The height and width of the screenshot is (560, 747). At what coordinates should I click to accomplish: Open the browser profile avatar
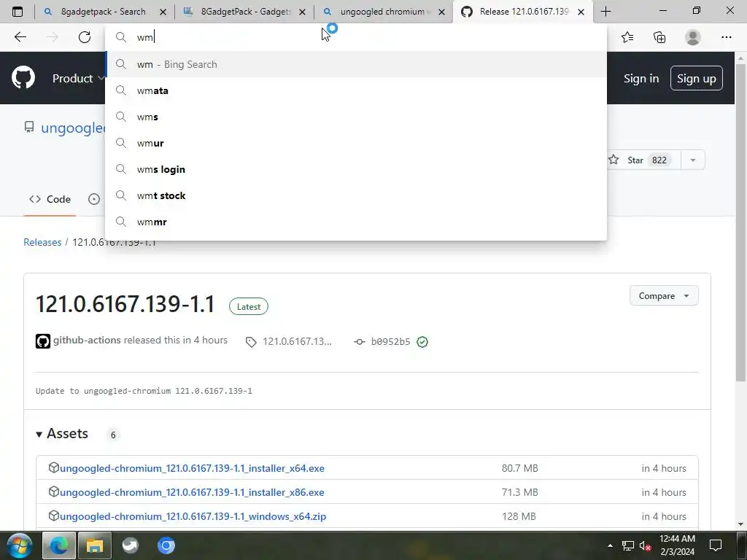693,37
